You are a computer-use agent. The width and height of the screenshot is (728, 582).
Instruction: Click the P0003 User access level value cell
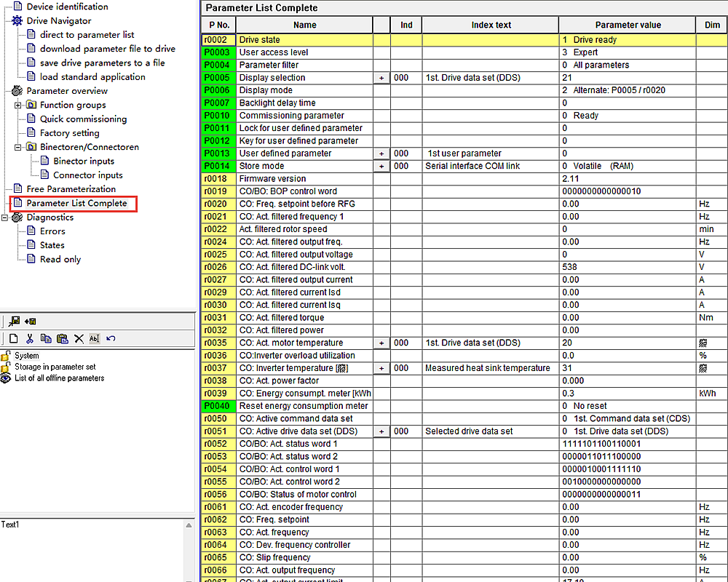coord(627,52)
